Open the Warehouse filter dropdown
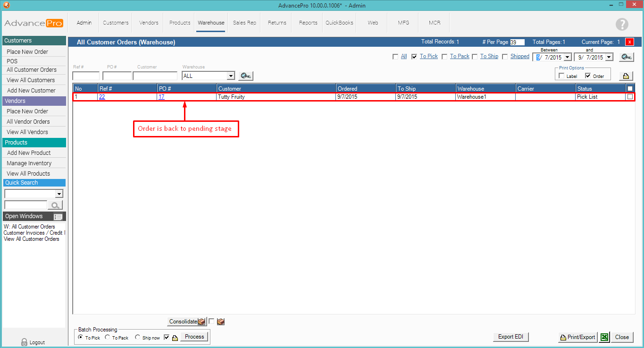Screen dimensions: 644x348 tap(231, 76)
